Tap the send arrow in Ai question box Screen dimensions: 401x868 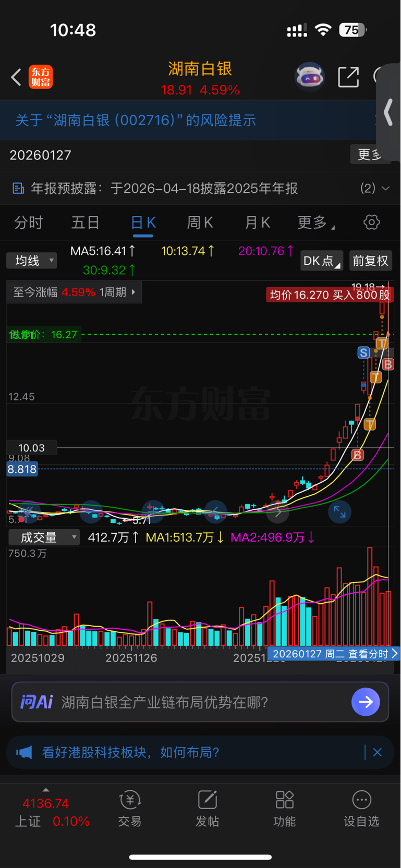pos(366,702)
